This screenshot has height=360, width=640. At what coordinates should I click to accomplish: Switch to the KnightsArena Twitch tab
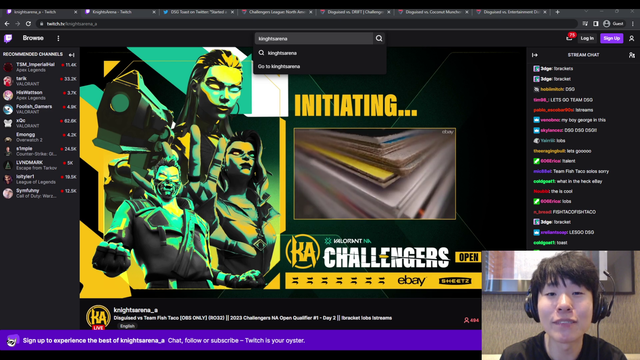(x=120, y=12)
